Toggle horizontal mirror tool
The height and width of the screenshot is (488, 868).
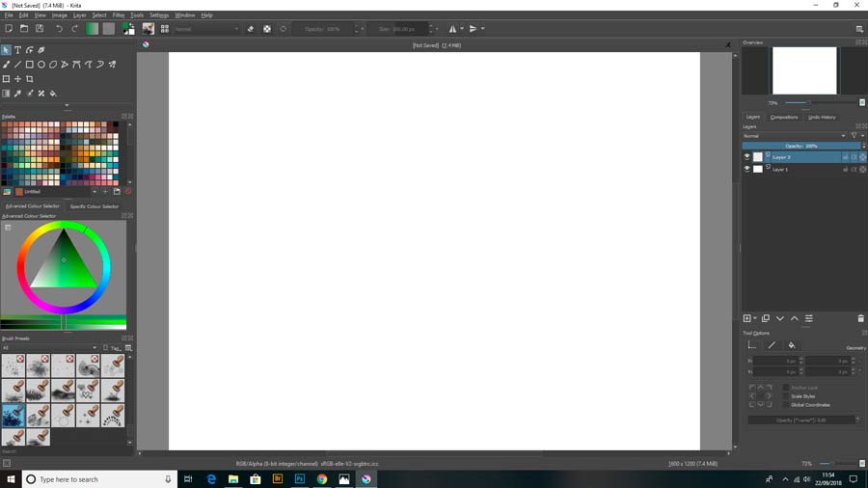(x=452, y=29)
